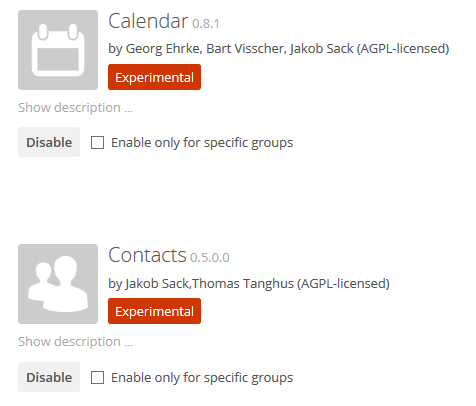476x406 pixels.
Task: Toggle Calendar's 'Enable only for specific groups' label
Action: 202,143
